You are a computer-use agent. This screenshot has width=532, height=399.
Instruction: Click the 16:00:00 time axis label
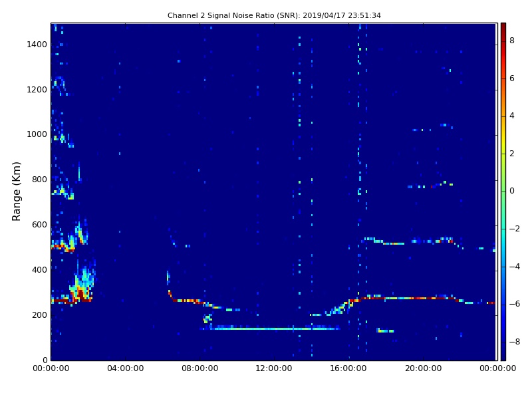pos(348,368)
